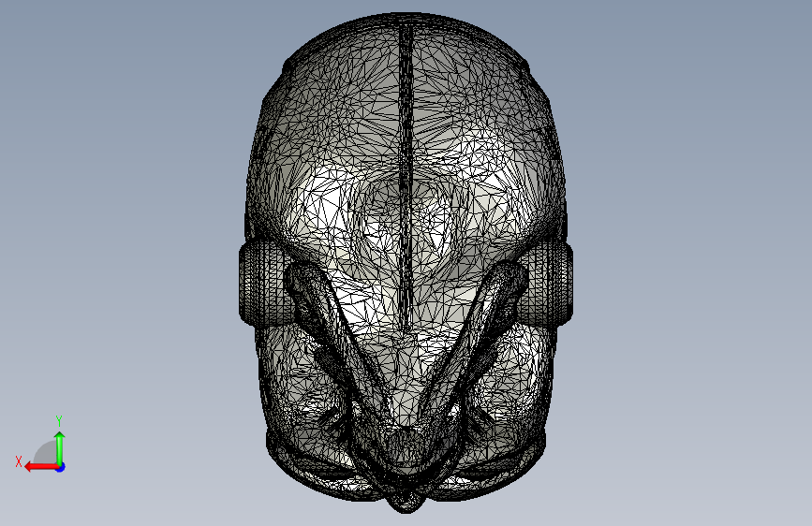Click the green Y axis arrow of the triad
The image size is (812, 526).
click(x=60, y=448)
